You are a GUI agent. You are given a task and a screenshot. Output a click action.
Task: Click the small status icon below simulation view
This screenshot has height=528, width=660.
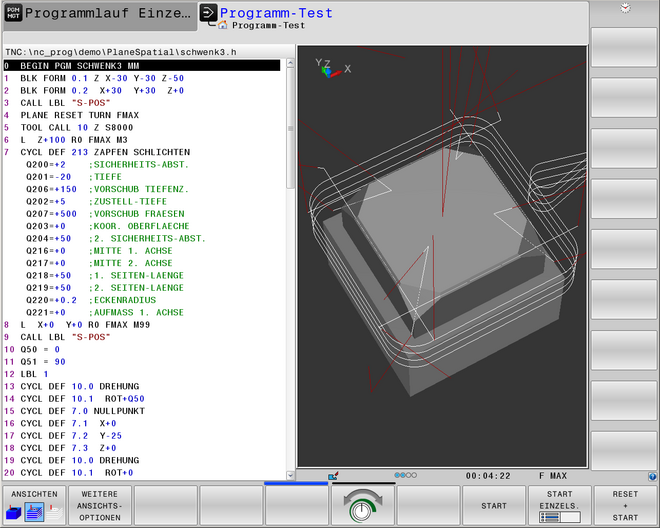coord(333,476)
